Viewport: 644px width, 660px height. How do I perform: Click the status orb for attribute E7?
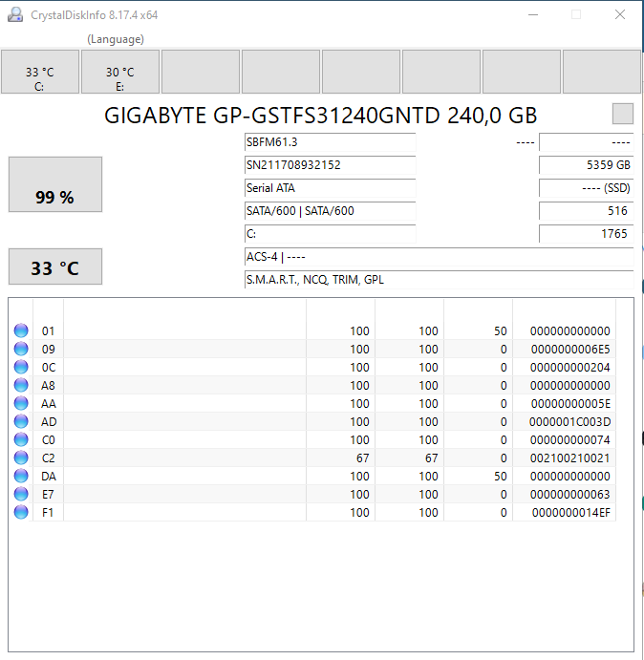pos(21,494)
